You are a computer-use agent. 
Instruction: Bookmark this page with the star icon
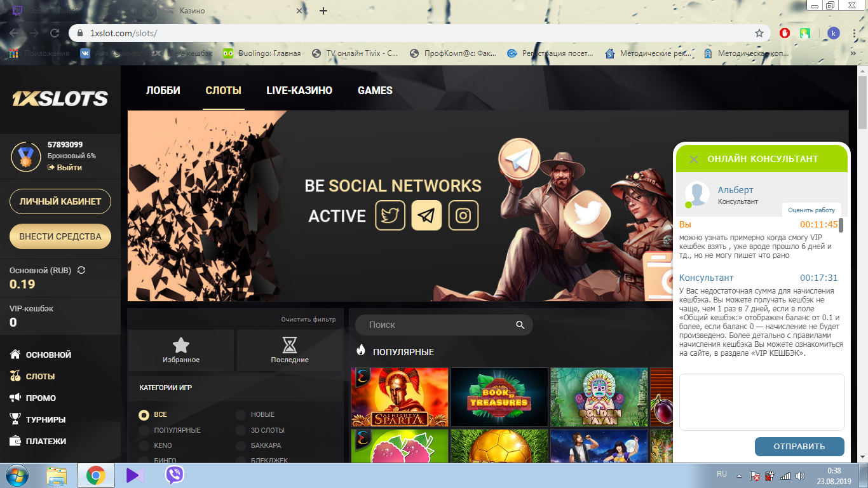click(759, 33)
